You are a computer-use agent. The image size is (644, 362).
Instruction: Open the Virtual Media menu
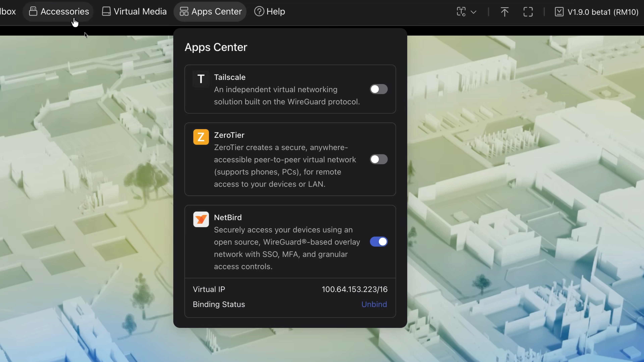[x=134, y=12]
